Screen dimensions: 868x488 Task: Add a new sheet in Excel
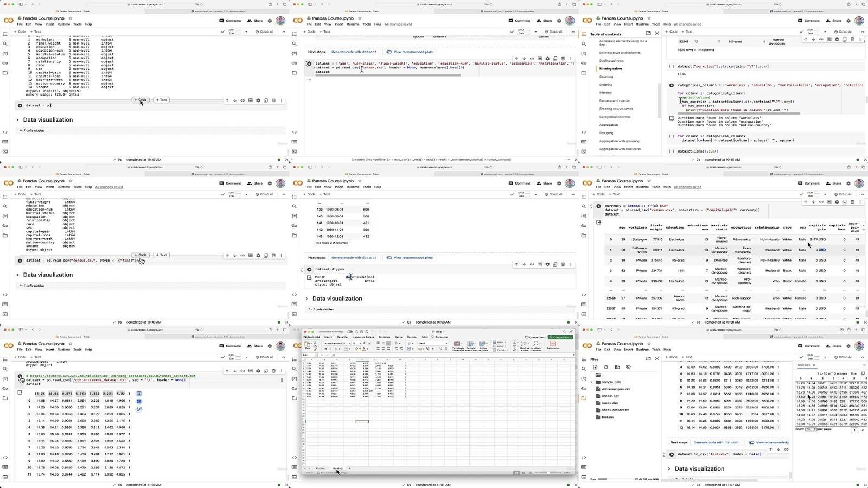tap(350, 468)
